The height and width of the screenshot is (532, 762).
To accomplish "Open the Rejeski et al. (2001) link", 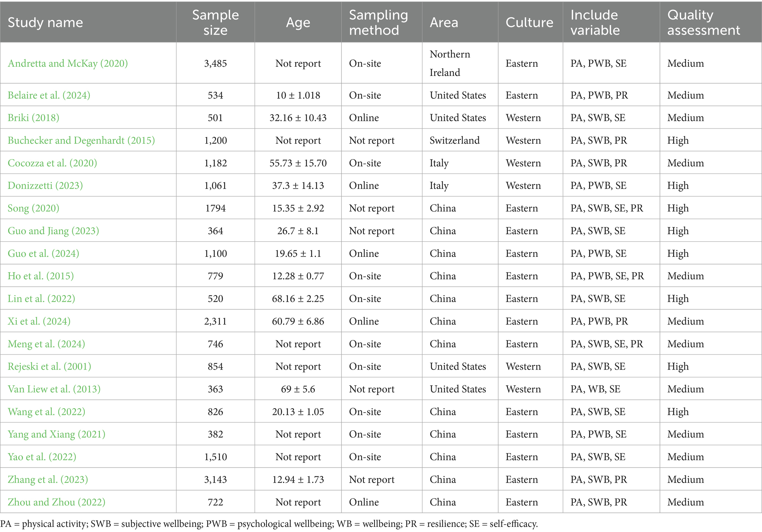I will [x=49, y=366].
